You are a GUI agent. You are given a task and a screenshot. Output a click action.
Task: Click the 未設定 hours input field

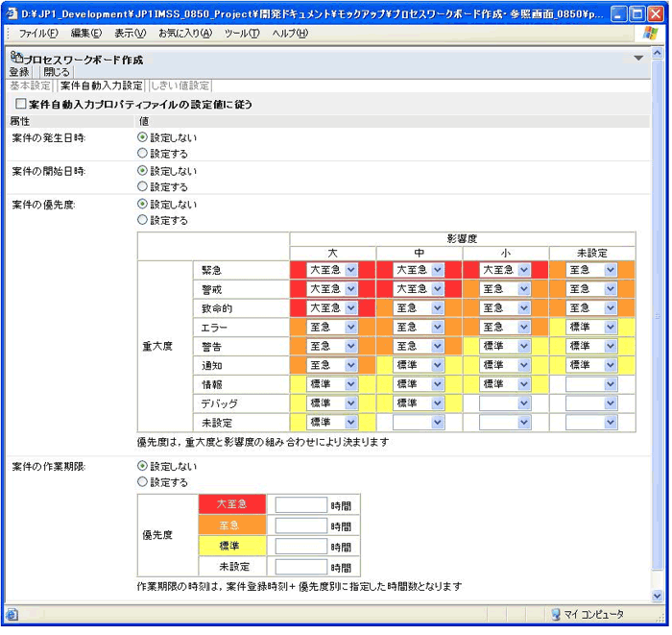pyautogui.click(x=302, y=568)
